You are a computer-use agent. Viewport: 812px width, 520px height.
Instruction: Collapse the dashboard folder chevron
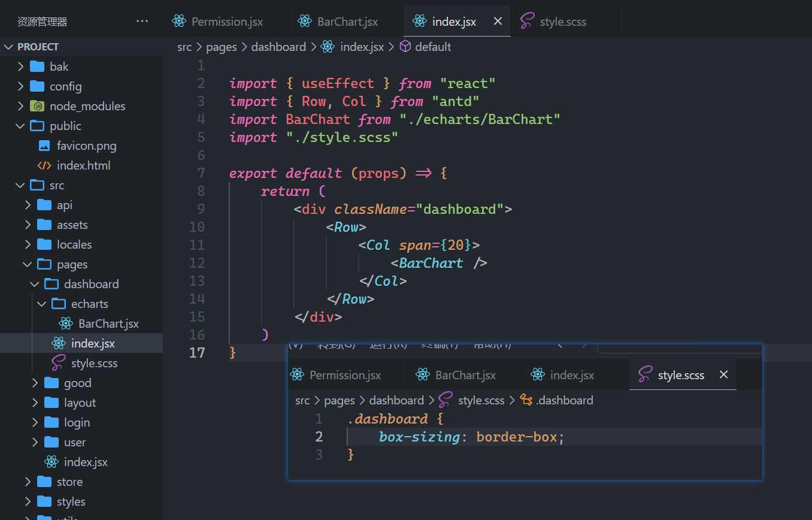coord(35,284)
